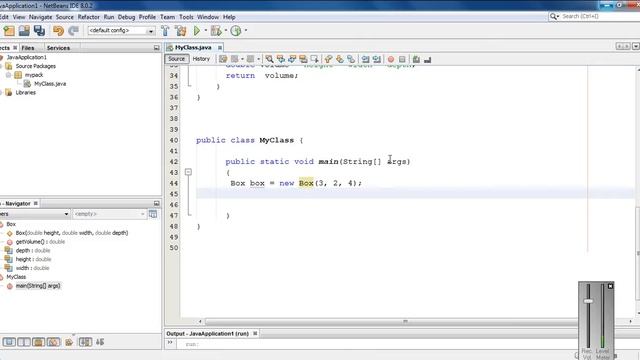
Task: Click the New Project toolbar icon
Action: (x=9, y=31)
